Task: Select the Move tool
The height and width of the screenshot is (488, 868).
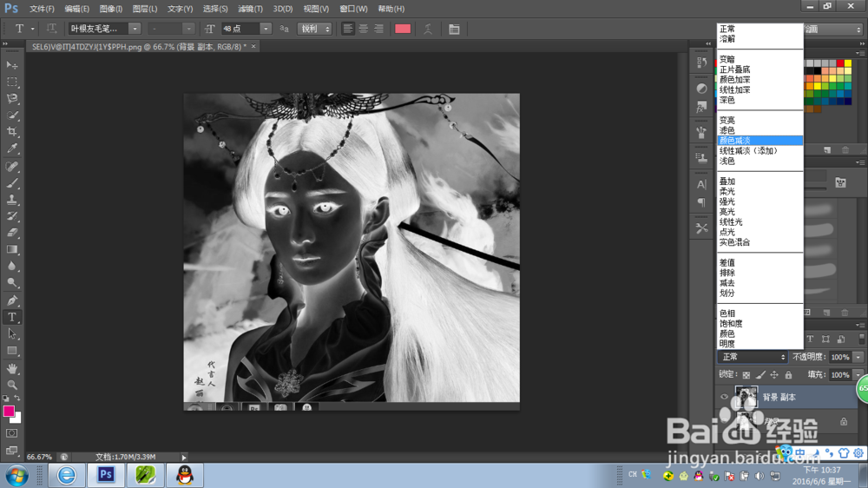Action: 11,65
